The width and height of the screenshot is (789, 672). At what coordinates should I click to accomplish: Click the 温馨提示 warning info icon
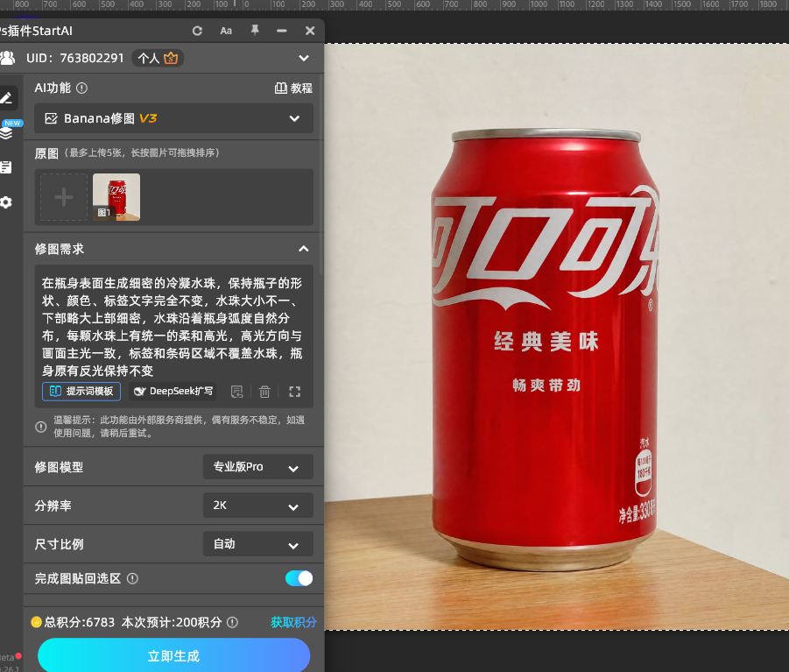[x=41, y=427]
